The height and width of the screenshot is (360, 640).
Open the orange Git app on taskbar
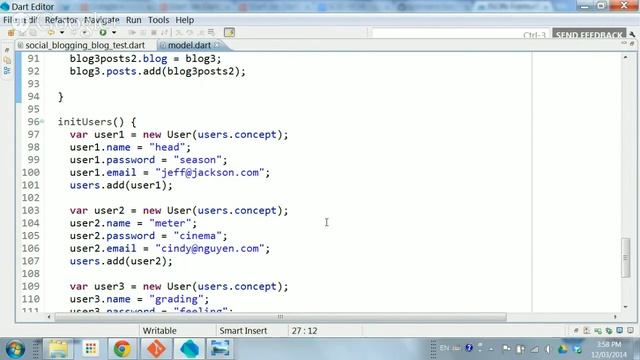(x=156, y=349)
